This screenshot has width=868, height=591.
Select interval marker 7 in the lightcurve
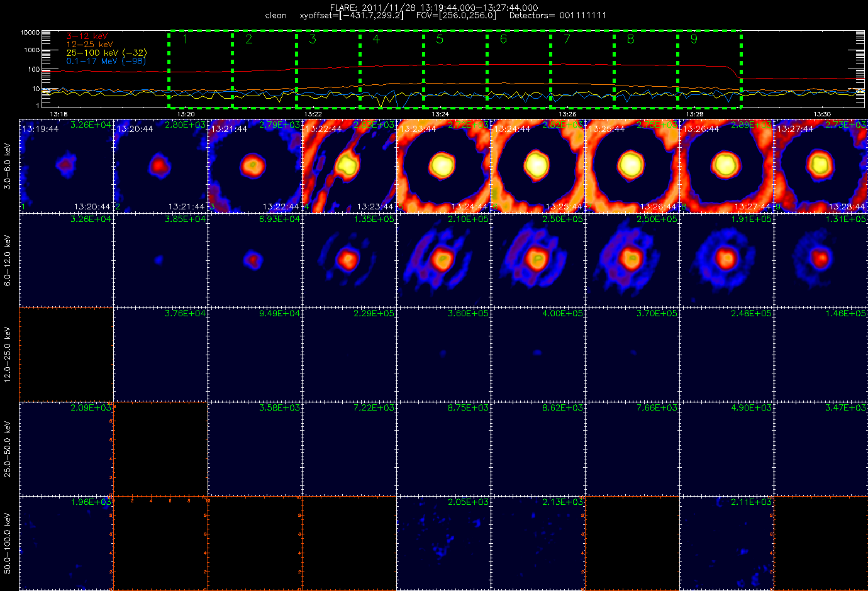[567, 40]
